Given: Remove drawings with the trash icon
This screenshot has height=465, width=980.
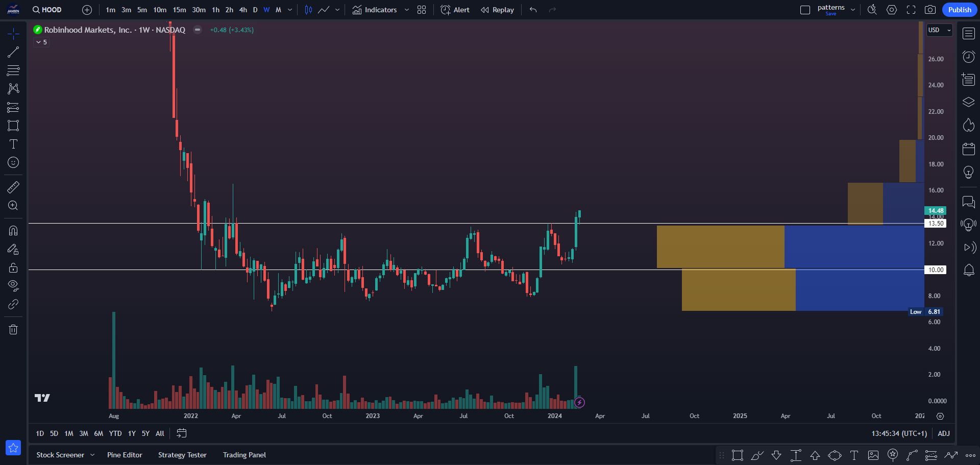Looking at the screenshot, I should click(x=13, y=329).
